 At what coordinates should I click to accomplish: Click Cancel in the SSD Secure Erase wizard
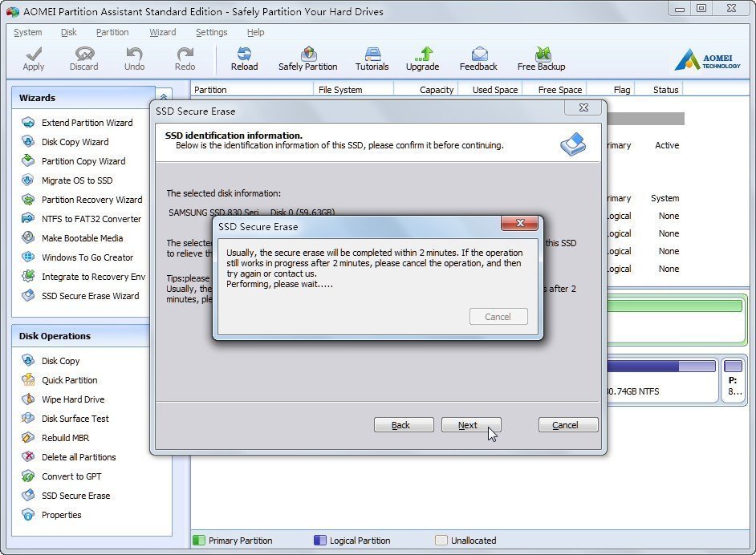coord(568,425)
